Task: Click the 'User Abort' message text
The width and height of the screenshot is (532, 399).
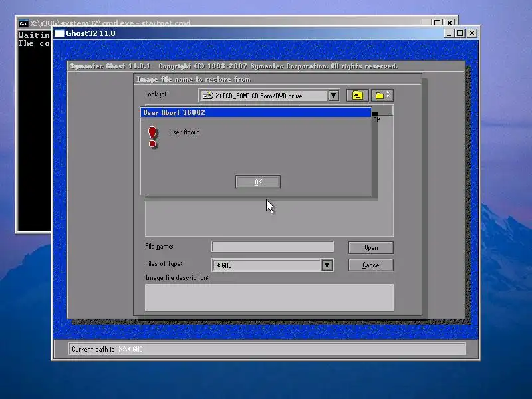Action: click(184, 132)
